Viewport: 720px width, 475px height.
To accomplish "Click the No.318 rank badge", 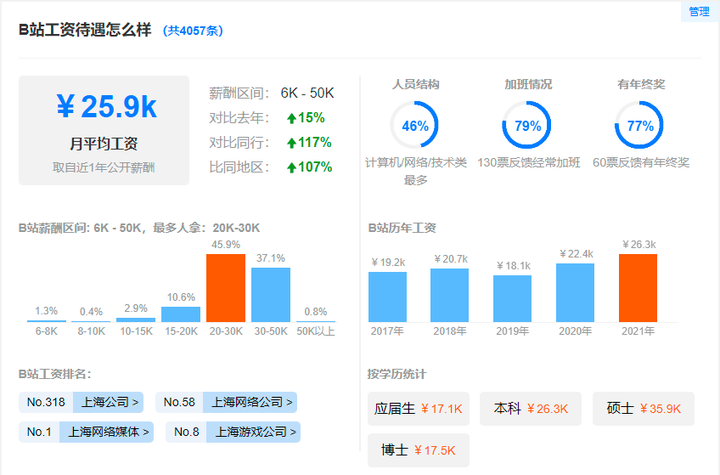I will pyautogui.click(x=46, y=402).
